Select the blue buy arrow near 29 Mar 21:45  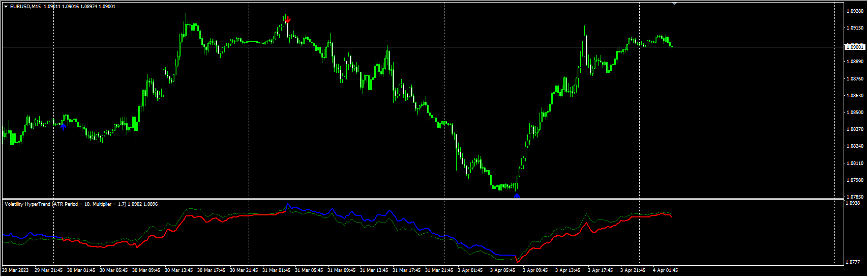pos(64,127)
